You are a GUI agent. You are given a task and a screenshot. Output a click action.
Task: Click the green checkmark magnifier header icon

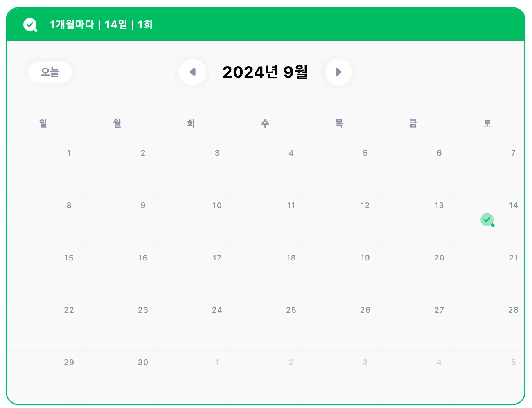point(30,25)
